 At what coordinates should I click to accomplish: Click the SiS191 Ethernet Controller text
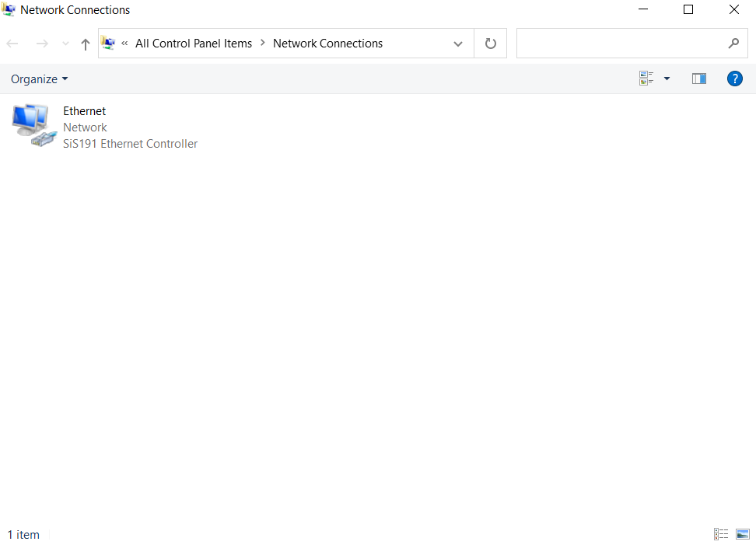tap(130, 144)
